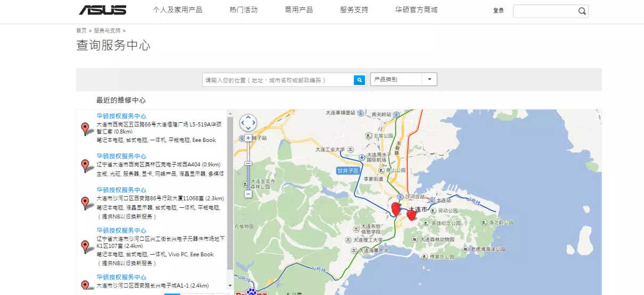Click the blue location search button
Viewport: 644px width, 295px height.
pos(360,80)
